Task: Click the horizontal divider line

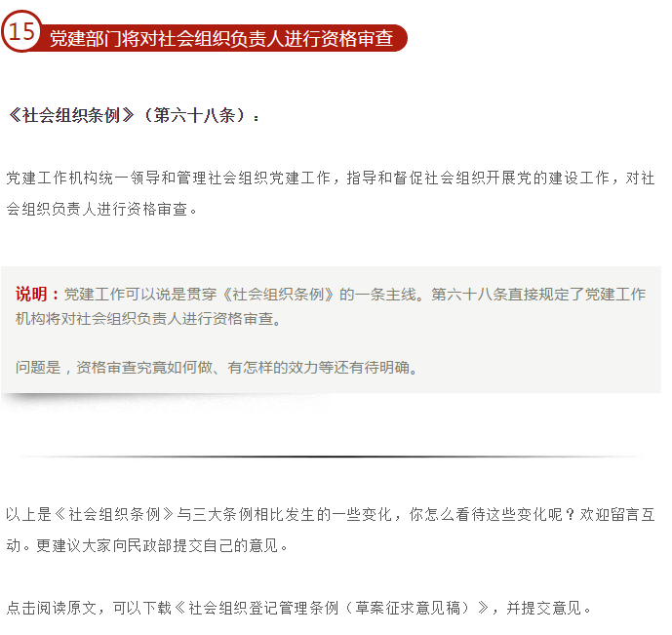Action: [x=331, y=456]
